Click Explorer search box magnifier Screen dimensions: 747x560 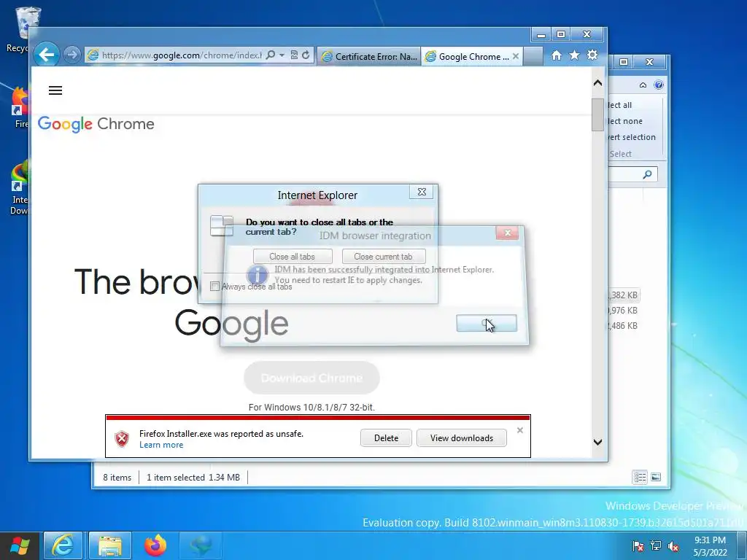[x=647, y=174]
